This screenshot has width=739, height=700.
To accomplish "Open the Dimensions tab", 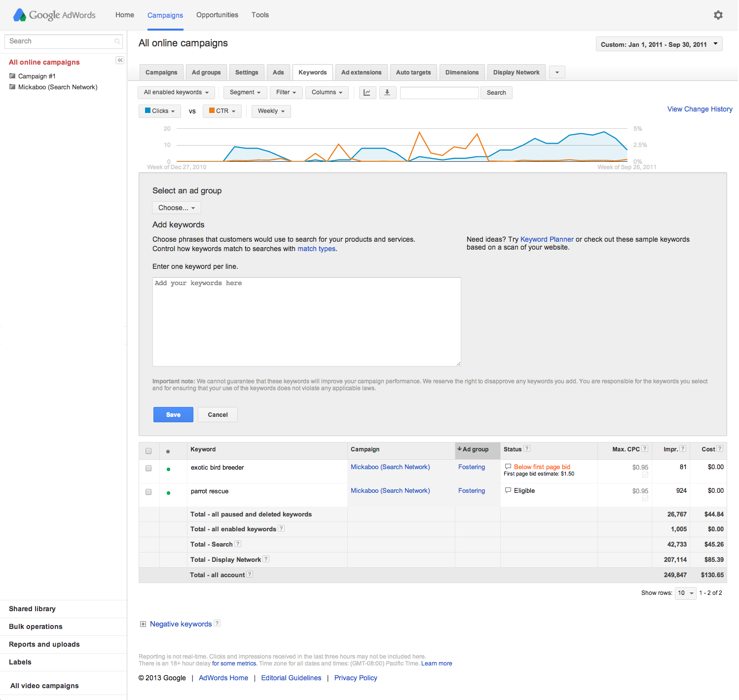I will click(462, 73).
